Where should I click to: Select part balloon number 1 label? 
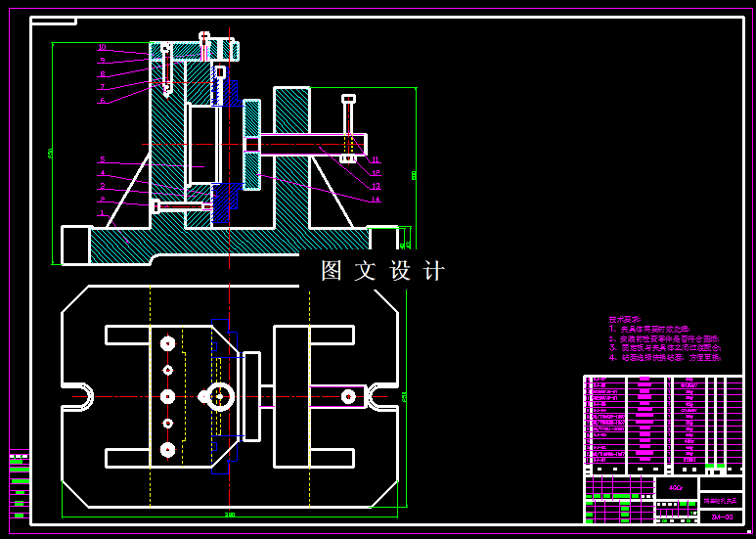103,212
